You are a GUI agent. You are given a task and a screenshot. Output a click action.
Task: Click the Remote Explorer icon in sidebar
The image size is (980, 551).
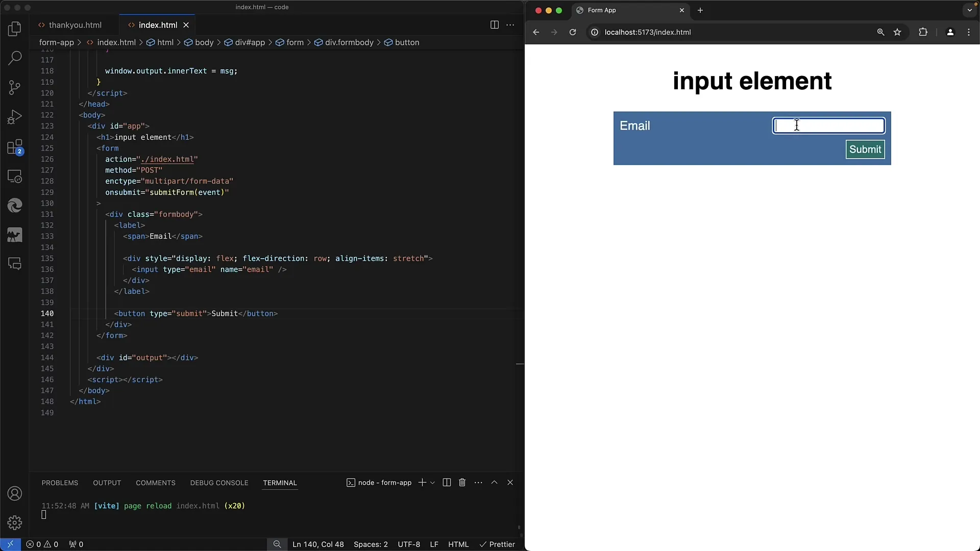[15, 176]
